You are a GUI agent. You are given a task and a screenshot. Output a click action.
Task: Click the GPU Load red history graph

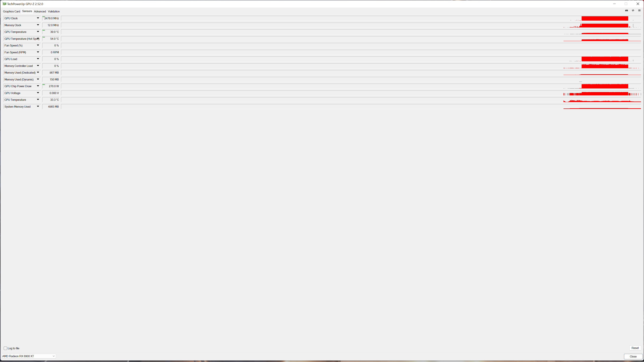click(351, 59)
